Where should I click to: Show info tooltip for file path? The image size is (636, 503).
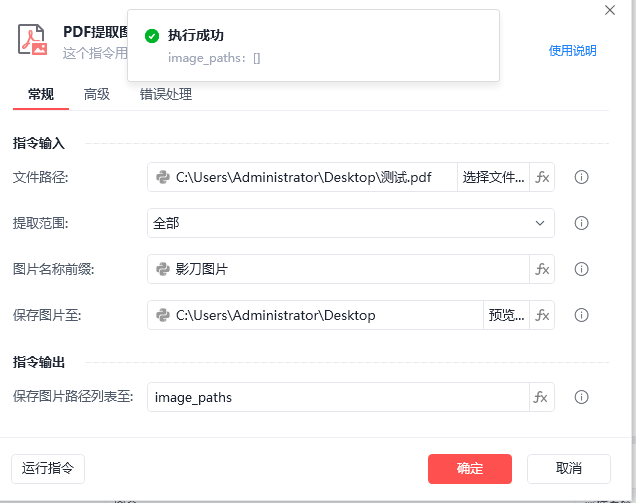[x=581, y=177]
